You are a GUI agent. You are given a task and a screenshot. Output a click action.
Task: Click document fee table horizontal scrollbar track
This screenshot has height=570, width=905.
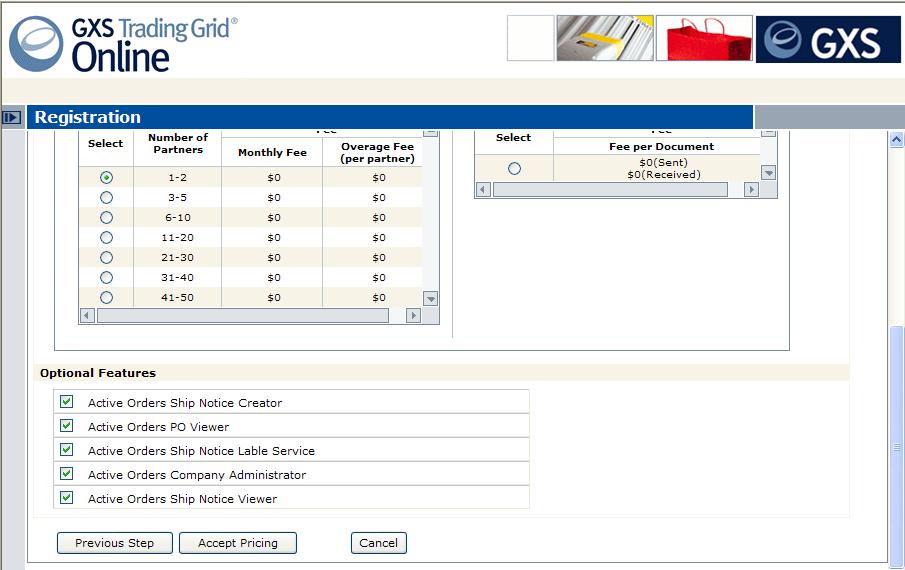[x=611, y=189]
